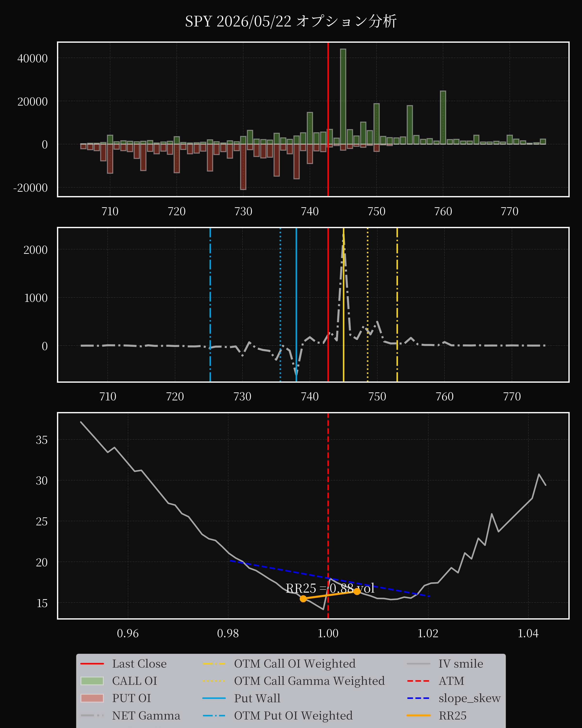Viewport: 582px width, 728px height.
Task: Click the green CALL OI bar at strike 760
Action: 443,117
